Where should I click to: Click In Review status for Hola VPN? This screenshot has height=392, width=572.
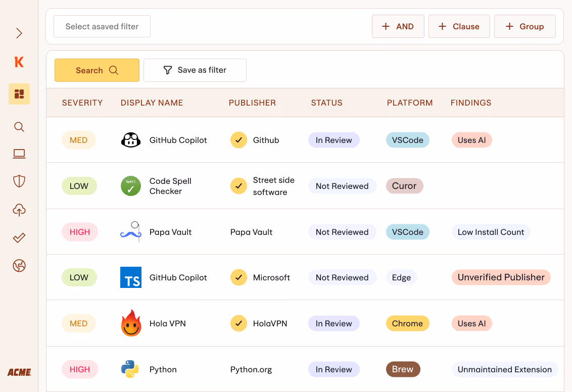tap(334, 323)
